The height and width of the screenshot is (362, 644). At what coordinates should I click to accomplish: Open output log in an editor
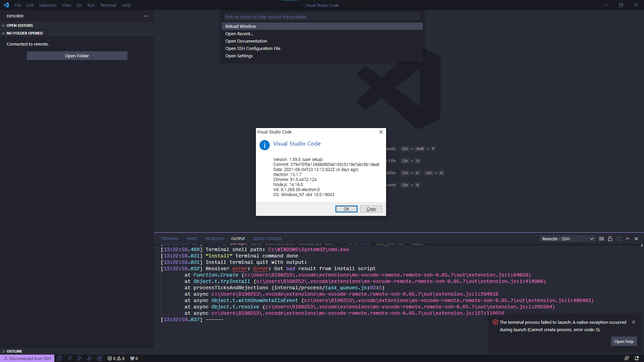pos(619,238)
